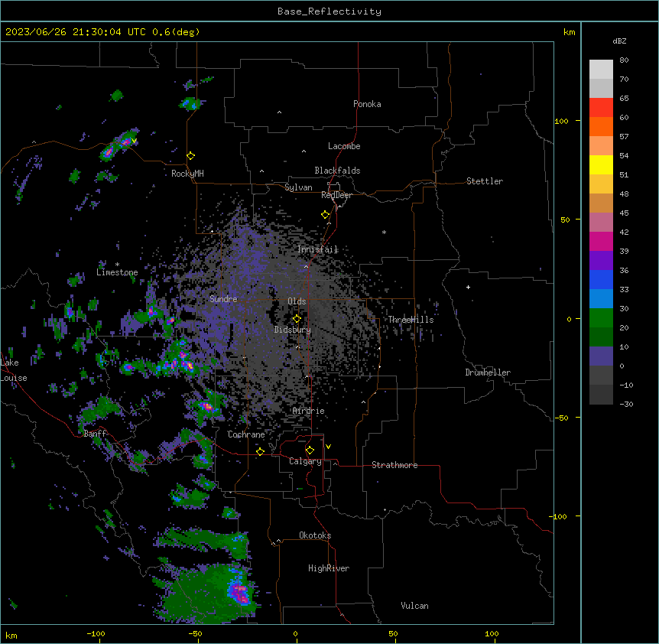Select the Vulcan label
This screenshot has height=644, width=659.
415,606
